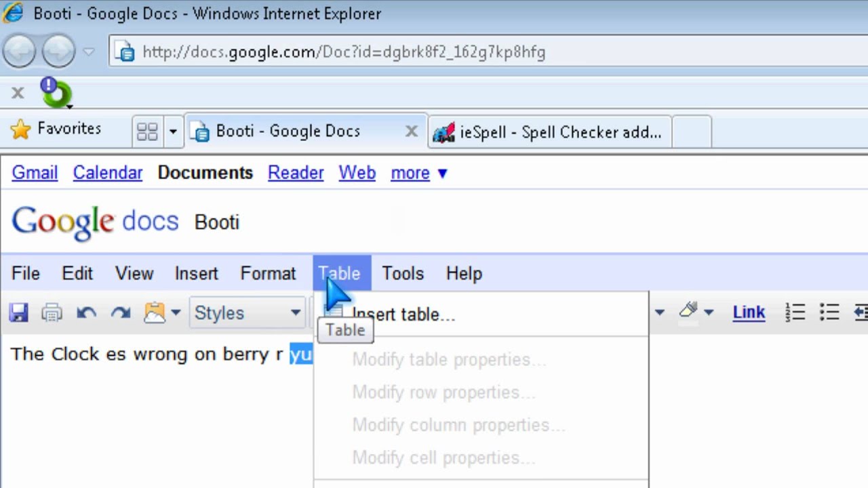Choose Insert table from the Table menu
Viewport: 868px width, 488px height.
pos(481,314)
